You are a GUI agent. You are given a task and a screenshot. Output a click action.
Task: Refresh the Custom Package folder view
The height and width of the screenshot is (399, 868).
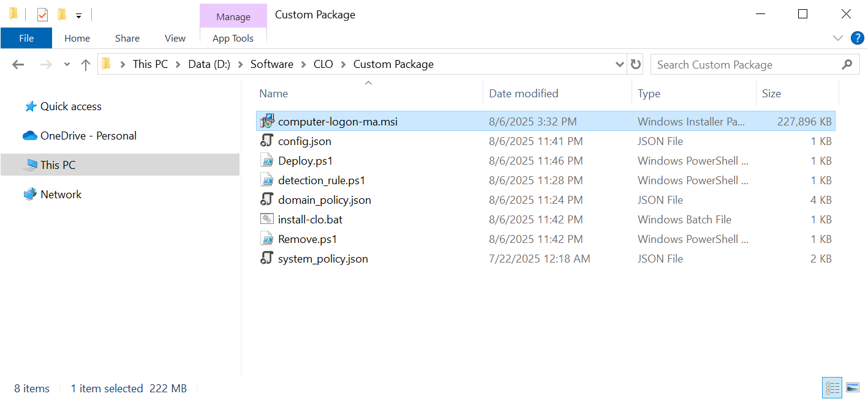[636, 64]
